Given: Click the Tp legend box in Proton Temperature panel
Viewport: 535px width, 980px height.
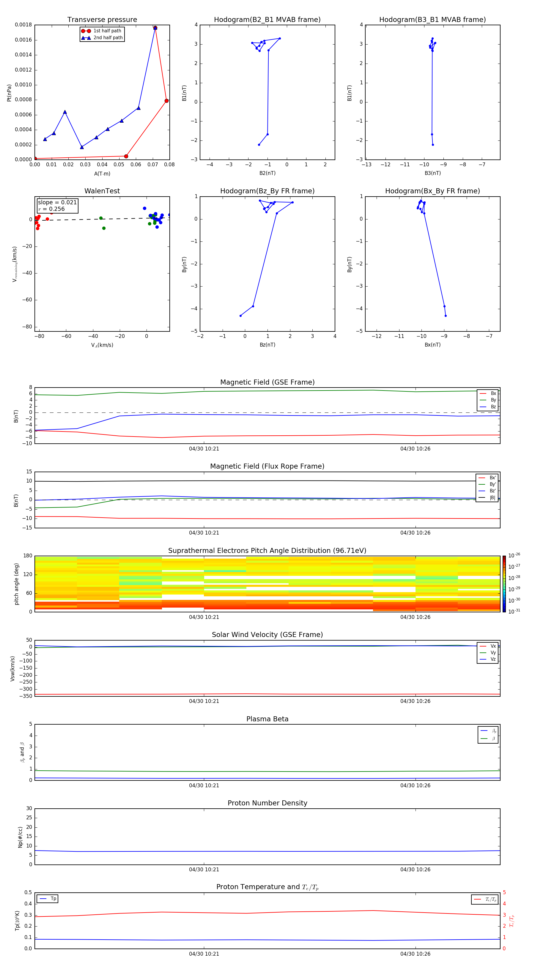Looking at the screenshot, I should tap(47, 899).
